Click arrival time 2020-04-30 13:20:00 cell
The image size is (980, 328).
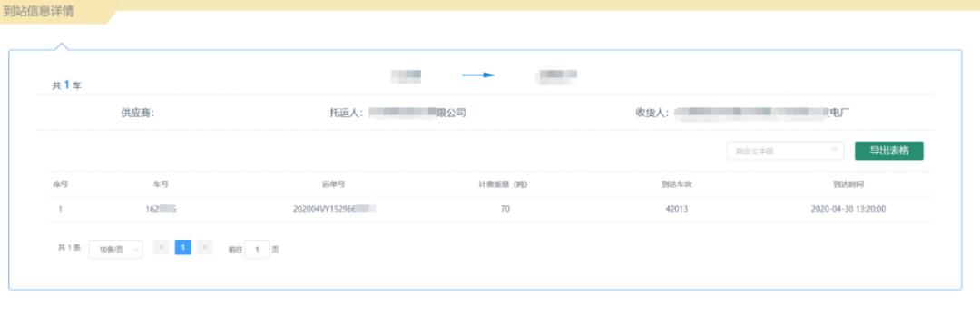click(x=848, y=209)
